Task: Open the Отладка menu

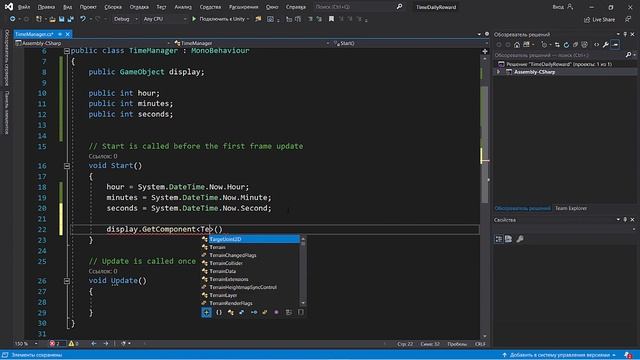Action: tap(139, 7)
